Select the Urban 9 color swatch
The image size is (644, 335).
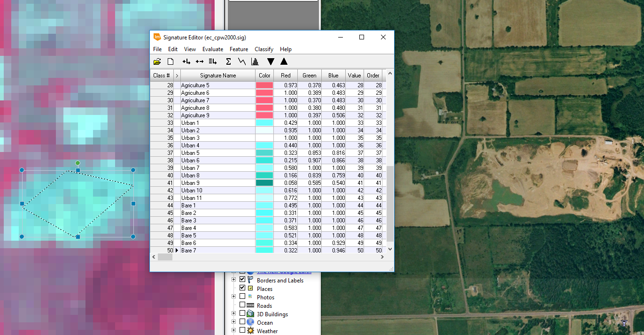coord(264,183)
